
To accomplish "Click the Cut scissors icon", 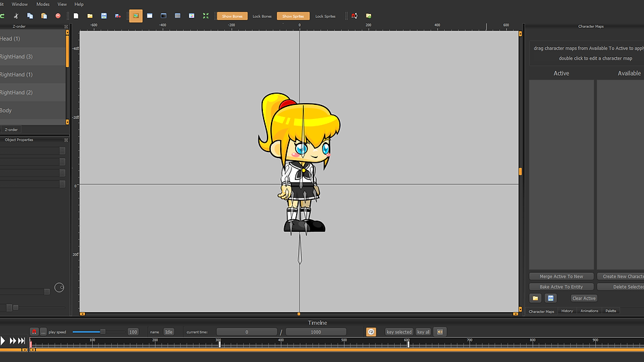I will tap(16, 16).
